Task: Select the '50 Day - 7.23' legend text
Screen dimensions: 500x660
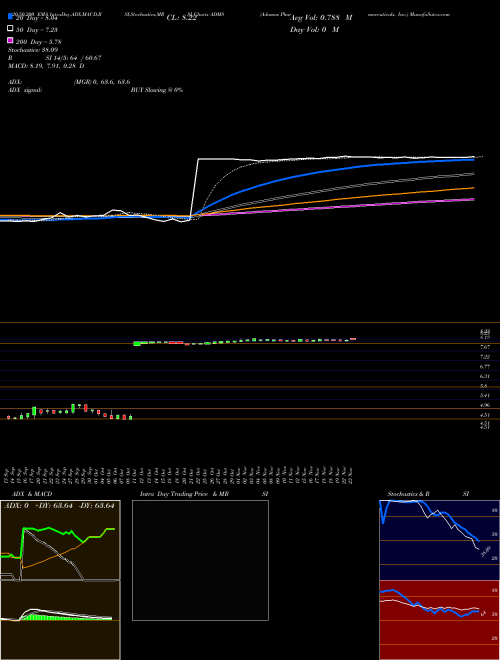Action: [37, 30]
